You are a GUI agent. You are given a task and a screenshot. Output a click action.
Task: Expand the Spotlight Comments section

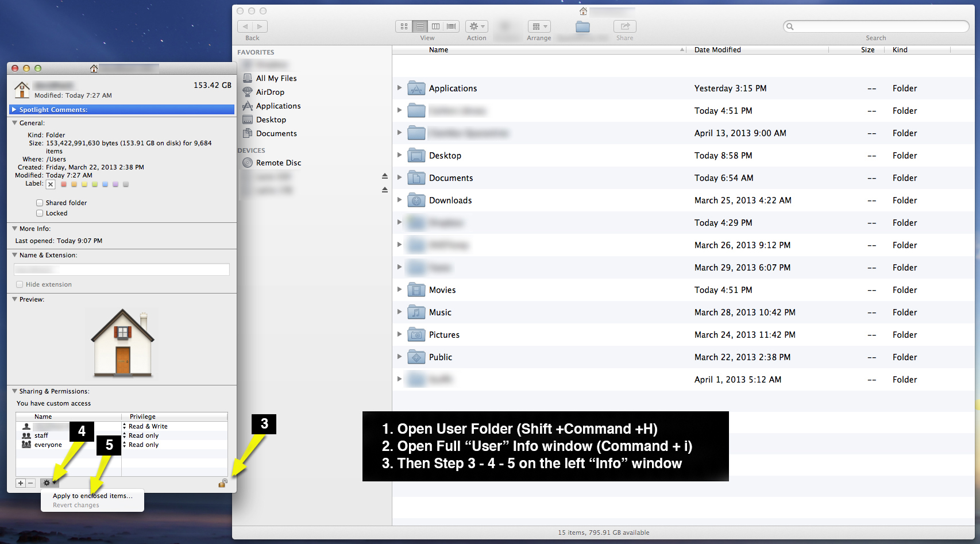(x=14, y=109)
